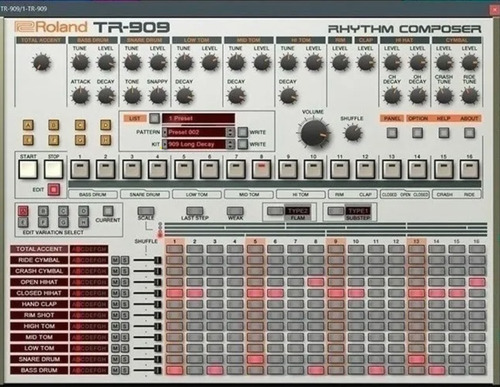
Task: Click the Bass Drum ATTACK knob
Action: coord(80,96)
